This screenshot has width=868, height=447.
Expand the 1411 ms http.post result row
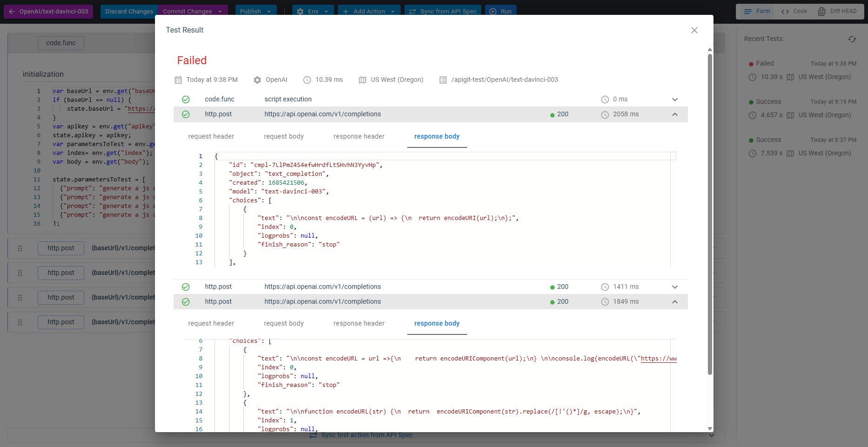[x=675, y=287]
